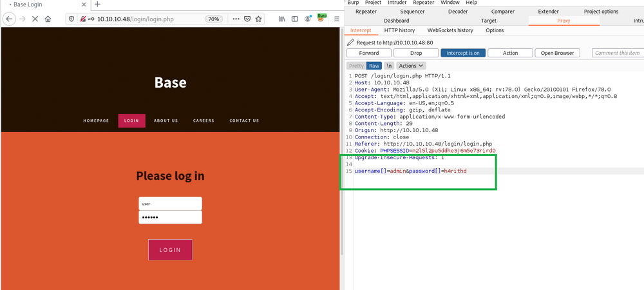This screenshot has width=644, height=290.
Task: Open WebSockets history sub-tab
Action: (x=450, y=30)
